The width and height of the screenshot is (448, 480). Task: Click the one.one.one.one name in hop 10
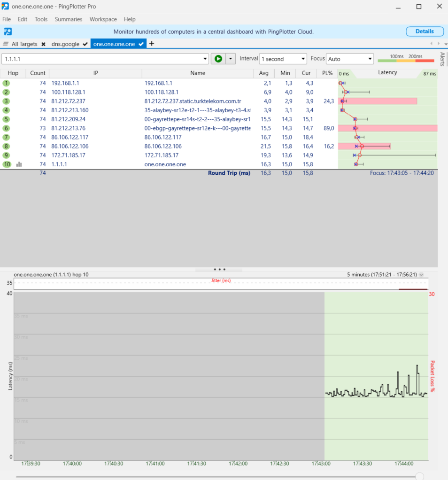pos(165,164)
